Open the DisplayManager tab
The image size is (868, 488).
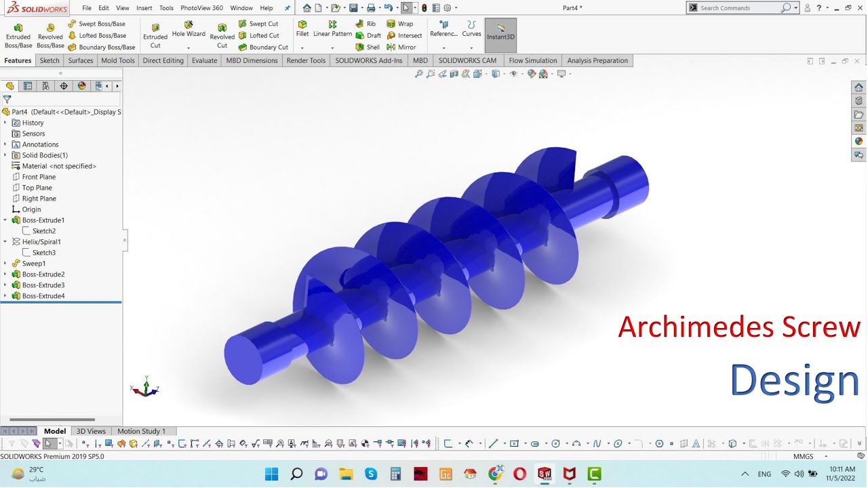pos(82,86)
